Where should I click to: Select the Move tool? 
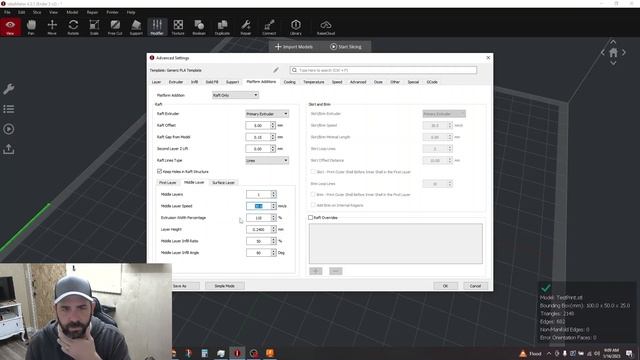[52, 27]
